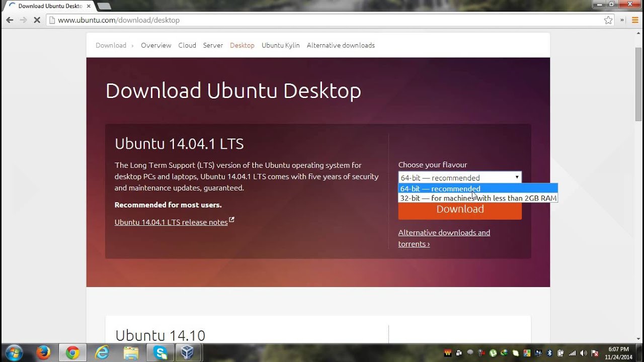
Task: Click the Ubuntu 14.04.1 LTS heading
Action: 179,144
